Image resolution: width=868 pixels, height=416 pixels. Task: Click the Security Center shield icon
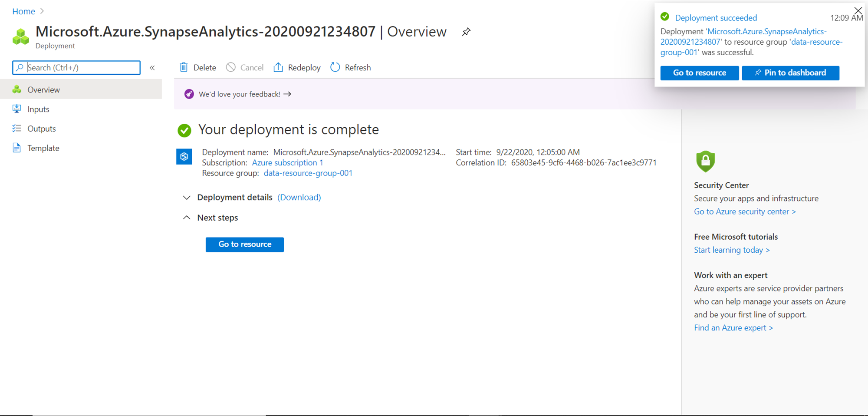[x=705, y=161]
